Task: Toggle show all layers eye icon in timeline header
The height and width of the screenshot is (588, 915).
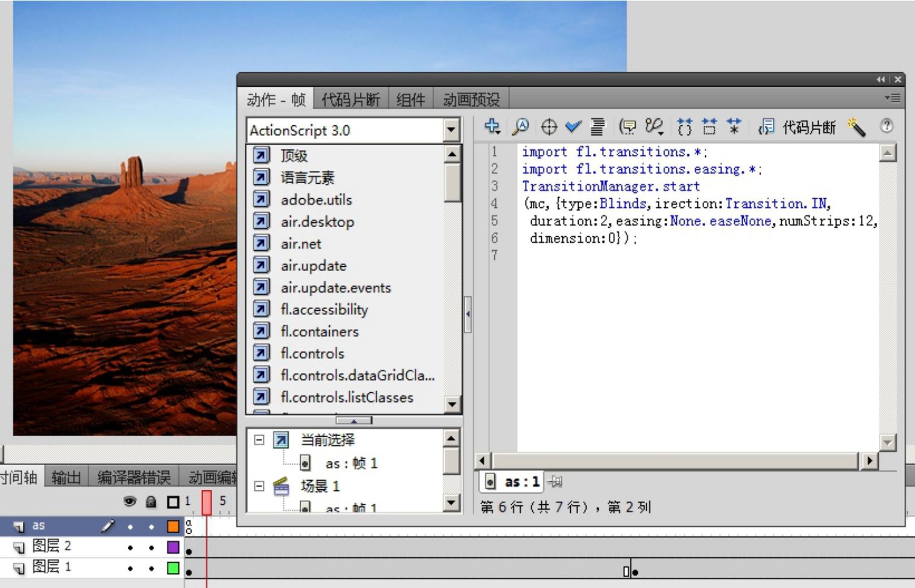Action: click(x=130, y=501)
